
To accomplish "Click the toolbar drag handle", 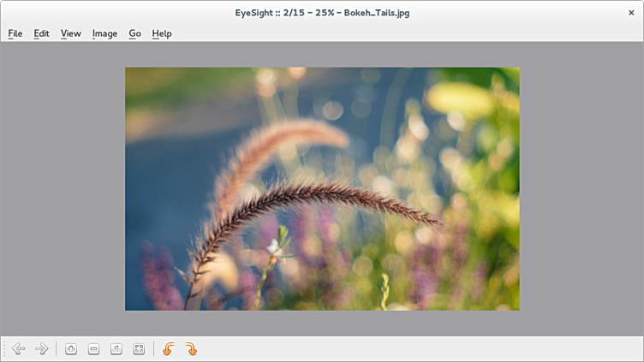I will coord(4,349).
